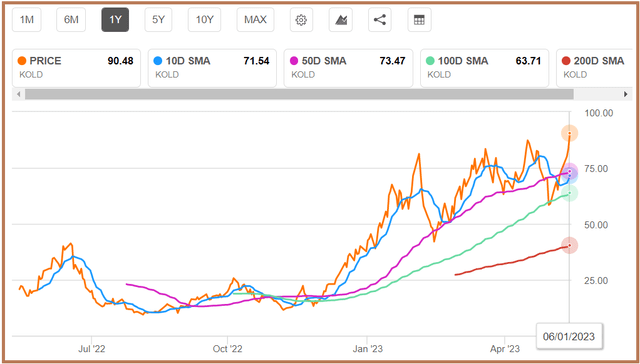Click the red 200D SMA endpoint marker

coord(569,246)
